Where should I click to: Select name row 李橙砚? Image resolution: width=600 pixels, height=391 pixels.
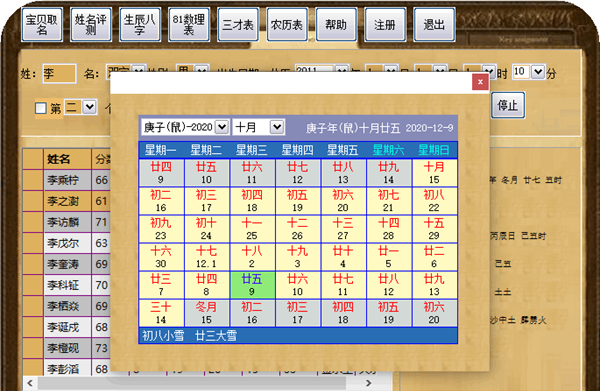pyautogui.click(x=67, y=348)
